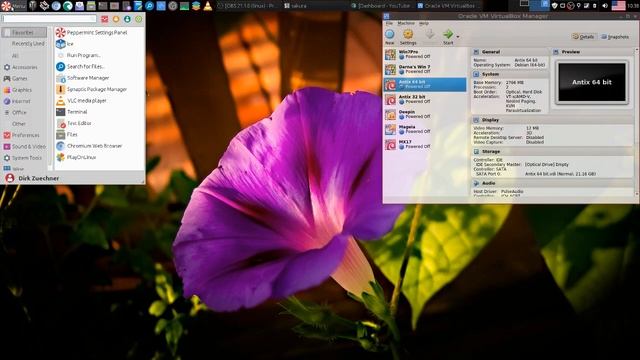Open Files from the favorites list
The height and width of the screenshot is (360, 640).
(99, 134)
